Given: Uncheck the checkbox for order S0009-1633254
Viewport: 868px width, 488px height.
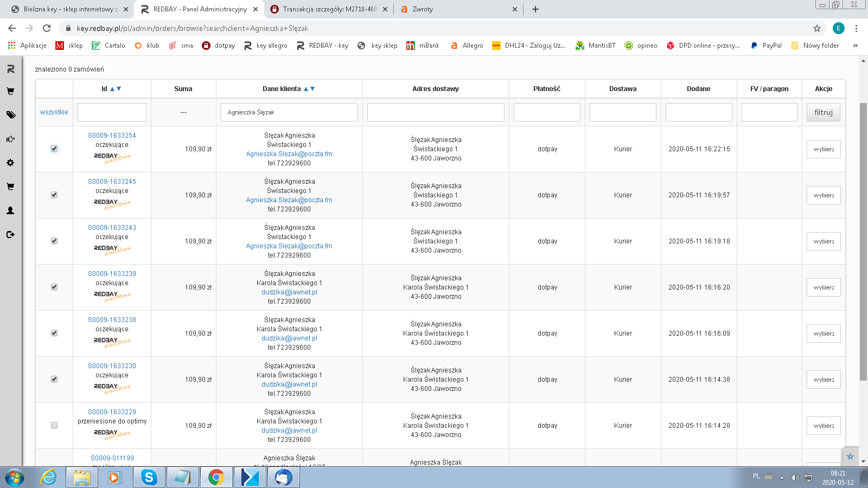Looking at the screenshot, I should [x=54, y=149].
